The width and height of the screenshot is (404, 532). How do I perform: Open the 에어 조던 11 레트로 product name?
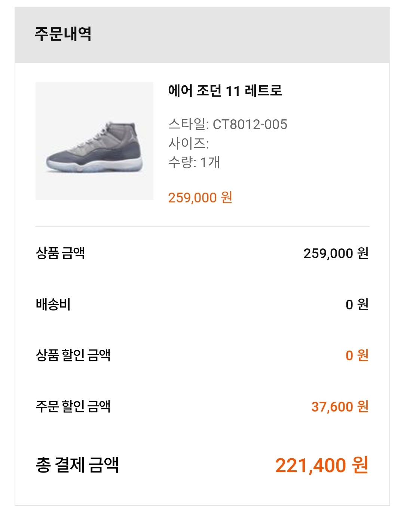(x=225, y=91)
